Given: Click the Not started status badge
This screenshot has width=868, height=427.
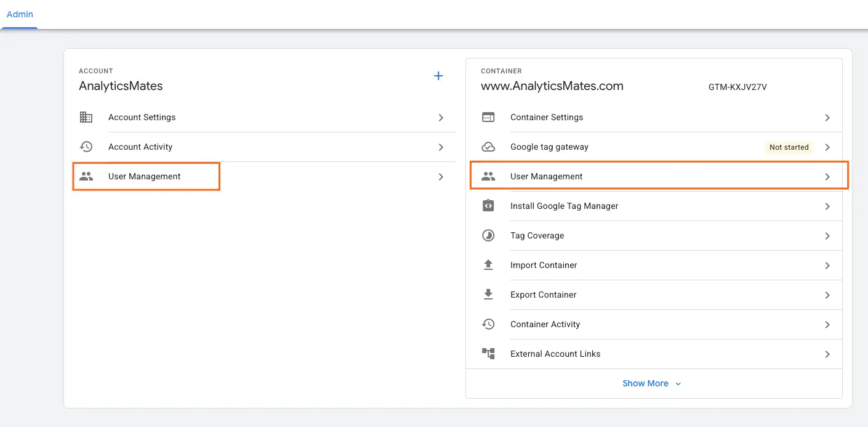Looking at the screenshot, I should (x=789, y=147).
